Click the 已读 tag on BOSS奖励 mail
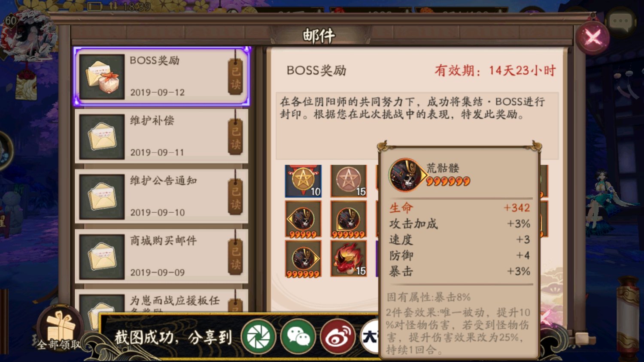This screenshot has width=644, height=362. click(x=235, y=76)
